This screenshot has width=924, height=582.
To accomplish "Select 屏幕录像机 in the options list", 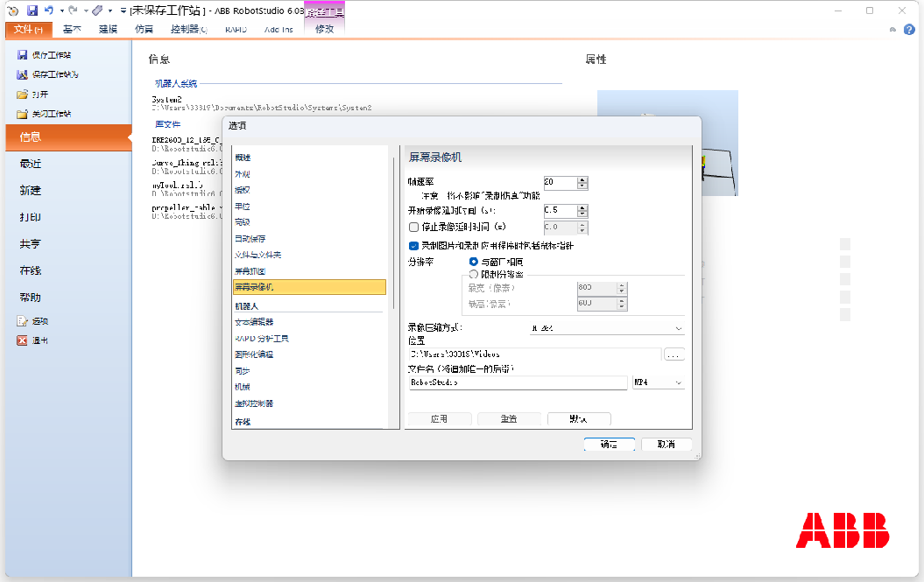I will (x=309, y=287).
